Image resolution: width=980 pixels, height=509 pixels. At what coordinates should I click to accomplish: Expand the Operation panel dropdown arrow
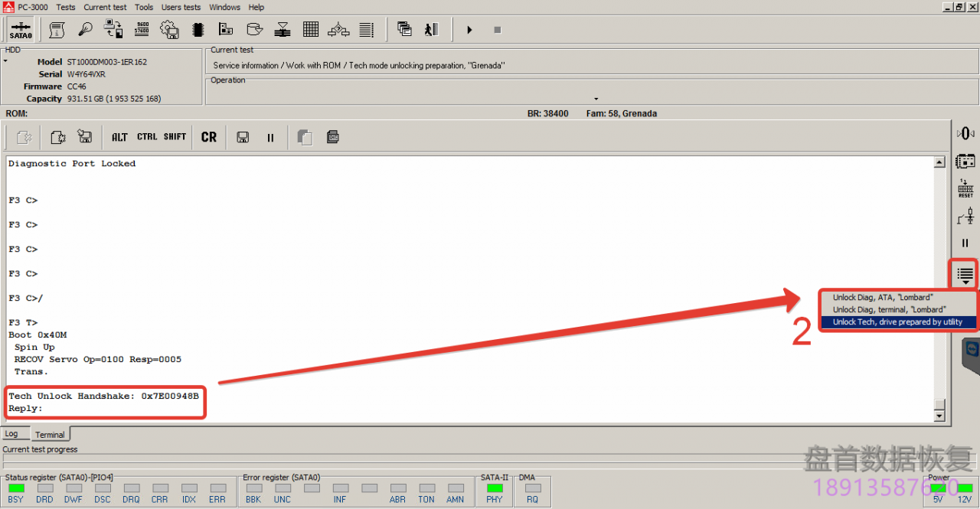(596, 99)
